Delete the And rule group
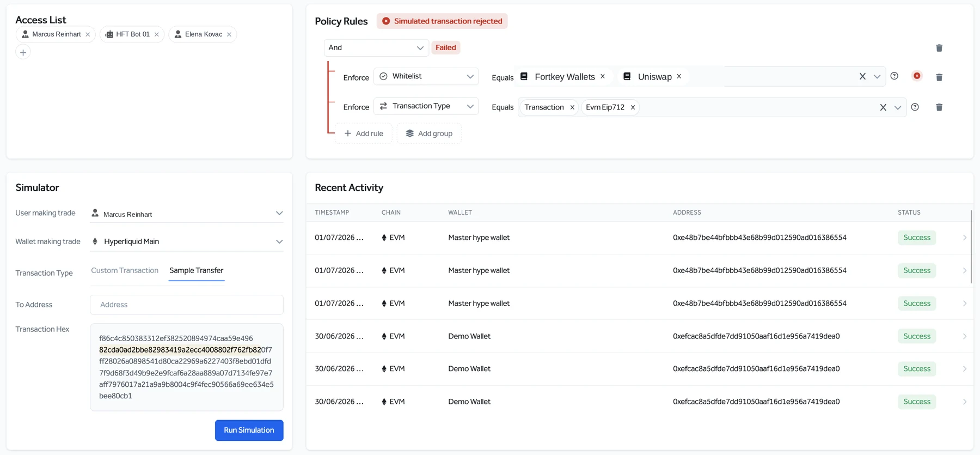The image size is (980, 455). 939,48
